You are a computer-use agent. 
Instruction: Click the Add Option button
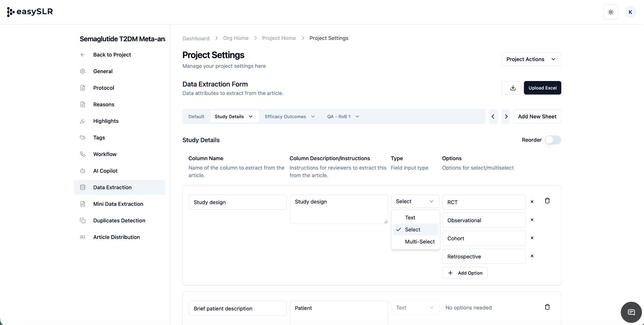465,273
